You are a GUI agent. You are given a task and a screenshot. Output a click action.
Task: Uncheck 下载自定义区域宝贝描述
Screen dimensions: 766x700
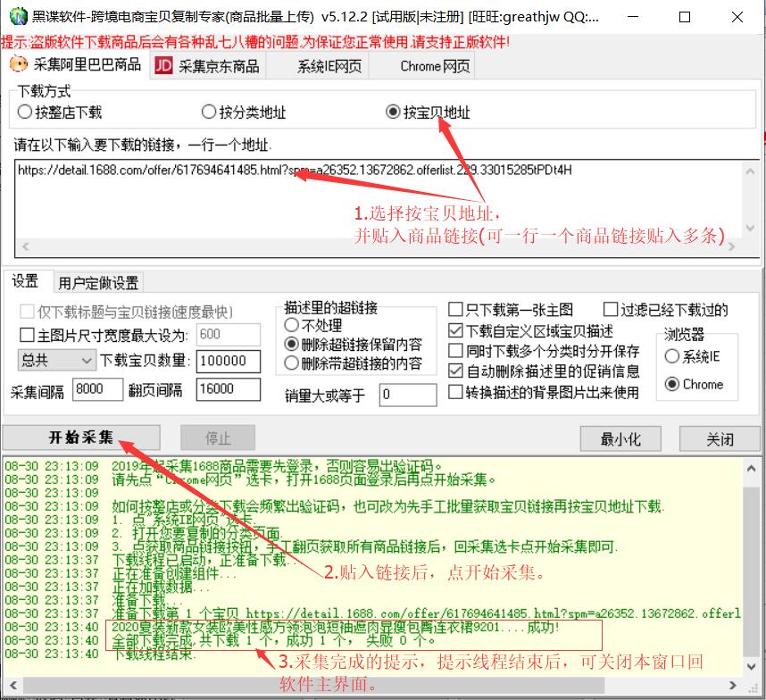pos(531,331)
